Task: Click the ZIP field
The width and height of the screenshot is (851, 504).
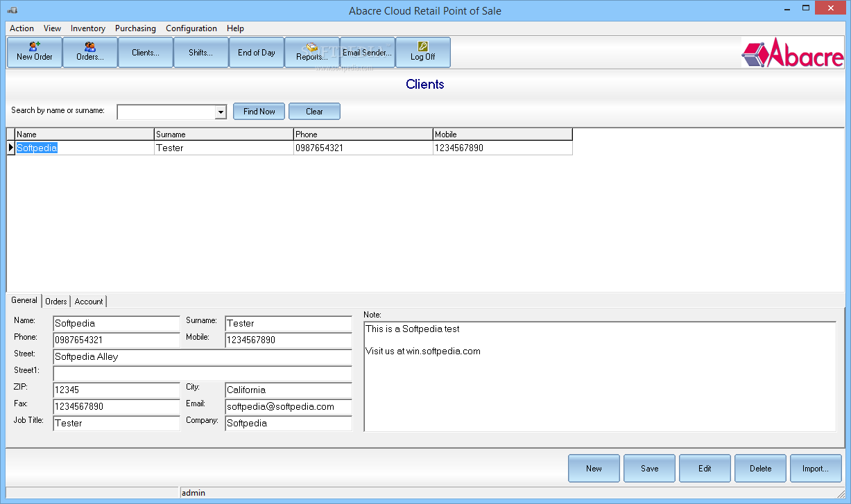Action: pos(117,390)
